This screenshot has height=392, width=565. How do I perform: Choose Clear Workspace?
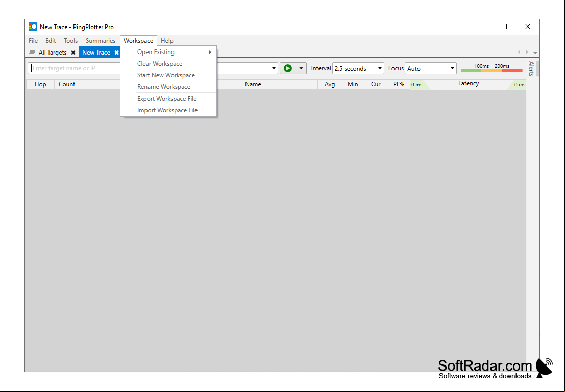point(168,64)
